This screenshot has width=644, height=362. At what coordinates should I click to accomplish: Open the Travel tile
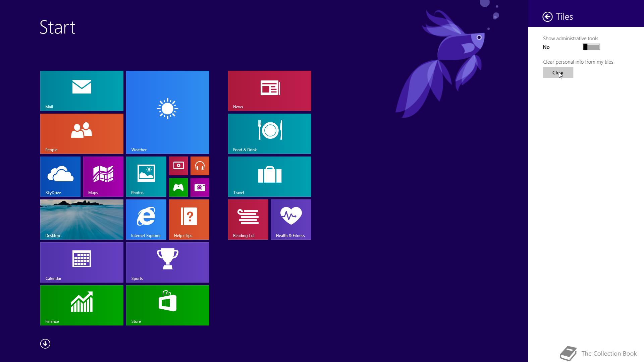tap(270, 177)
